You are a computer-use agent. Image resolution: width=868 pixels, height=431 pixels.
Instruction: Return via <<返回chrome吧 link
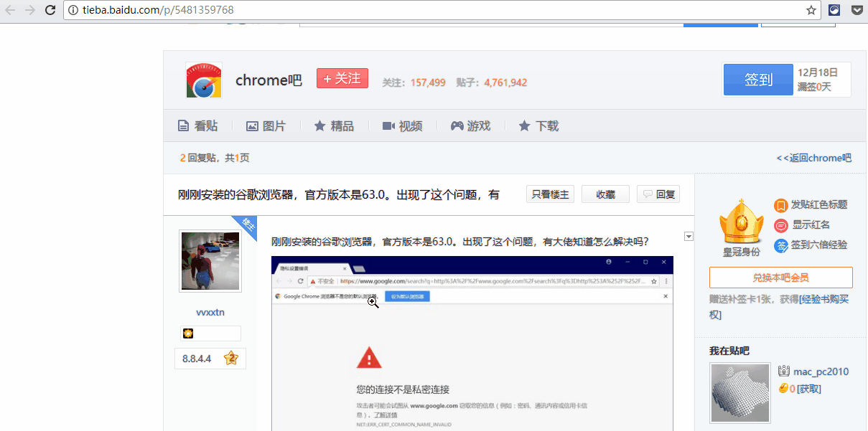(x=813, y=158)
